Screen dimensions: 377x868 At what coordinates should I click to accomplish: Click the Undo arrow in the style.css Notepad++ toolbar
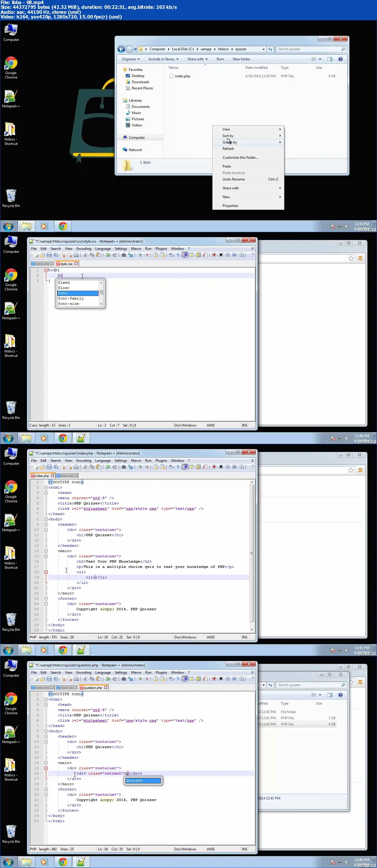[x=108, y=255]
